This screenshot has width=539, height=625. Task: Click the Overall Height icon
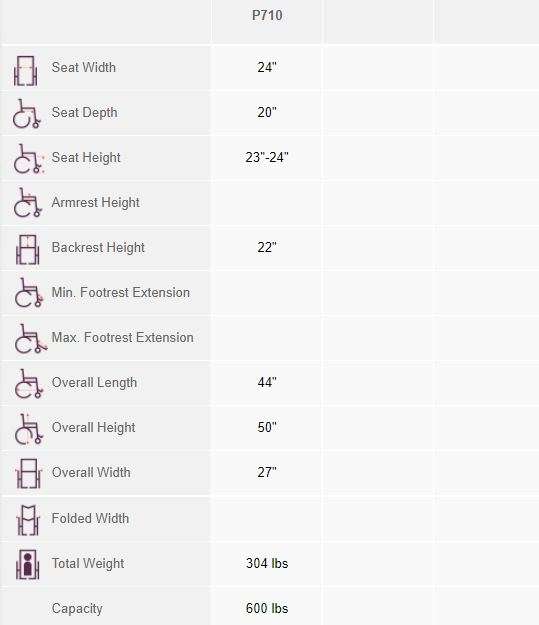28,429
